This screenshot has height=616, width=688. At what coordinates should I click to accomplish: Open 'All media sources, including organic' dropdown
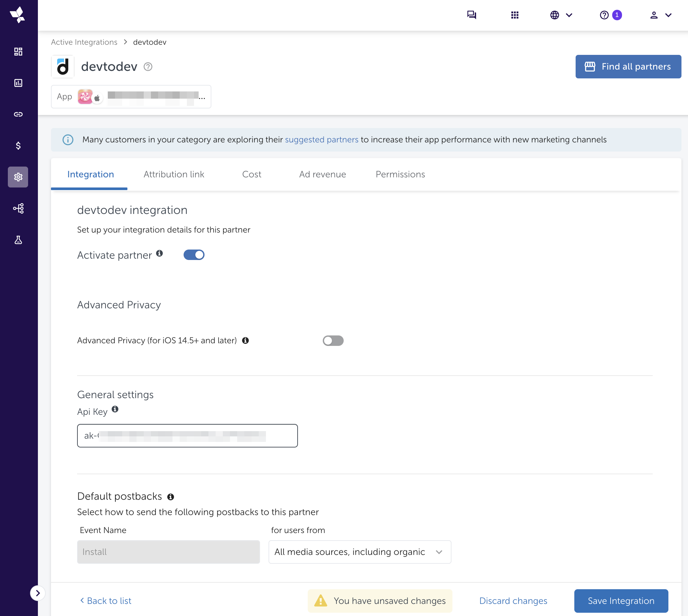click(360, 552)
